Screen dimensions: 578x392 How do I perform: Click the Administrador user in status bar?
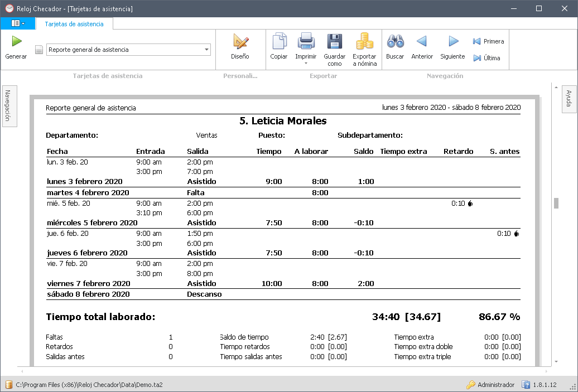[490, 385]
